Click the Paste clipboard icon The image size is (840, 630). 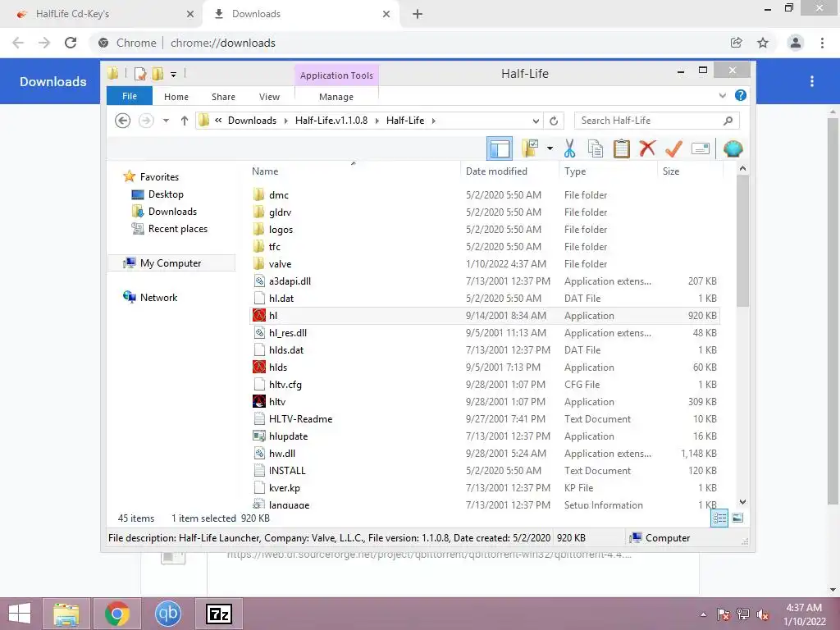[622, 148]
